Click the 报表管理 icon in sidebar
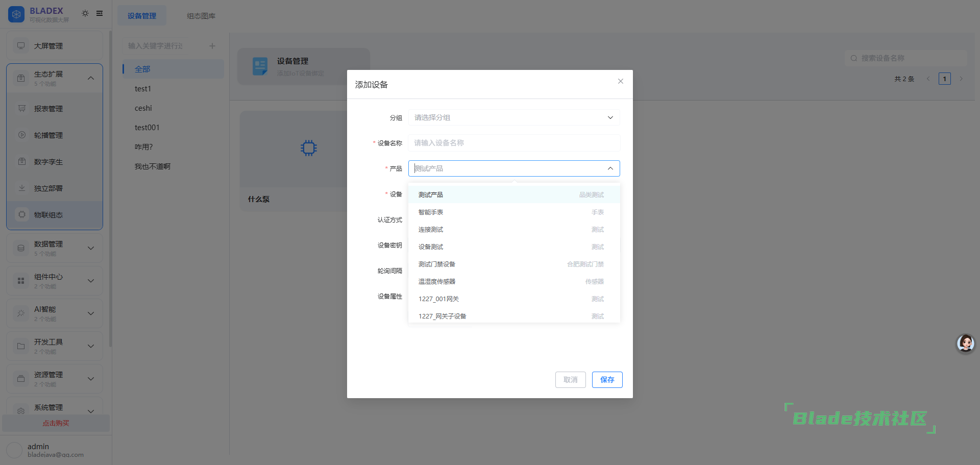The height and width of the screenshot is (465, 980). [x=22, y=109]
